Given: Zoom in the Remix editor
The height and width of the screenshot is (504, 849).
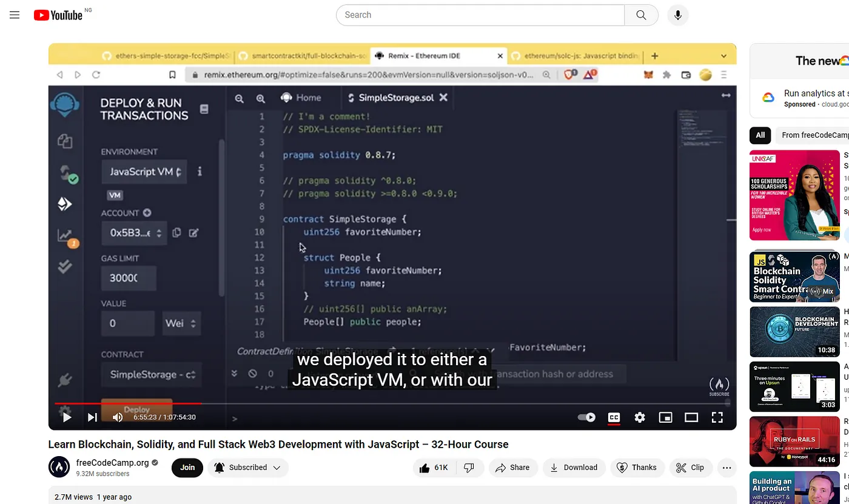Looking at the screenshot, I should point(261,98).
